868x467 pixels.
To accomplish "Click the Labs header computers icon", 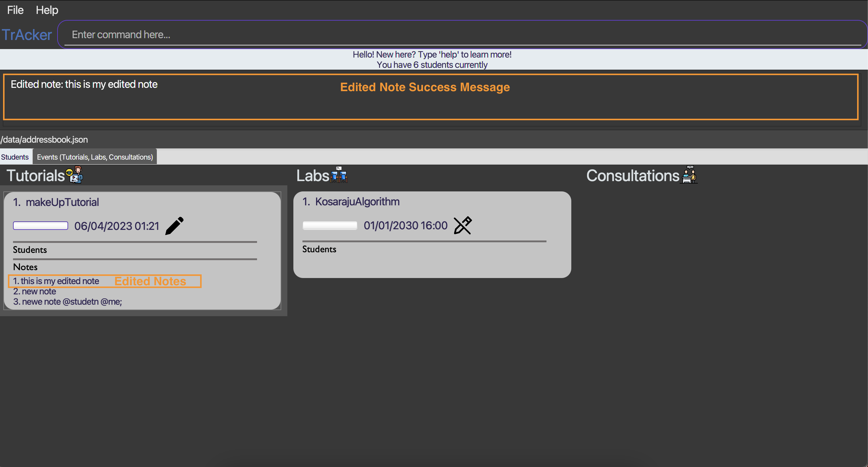I will 339,174.
